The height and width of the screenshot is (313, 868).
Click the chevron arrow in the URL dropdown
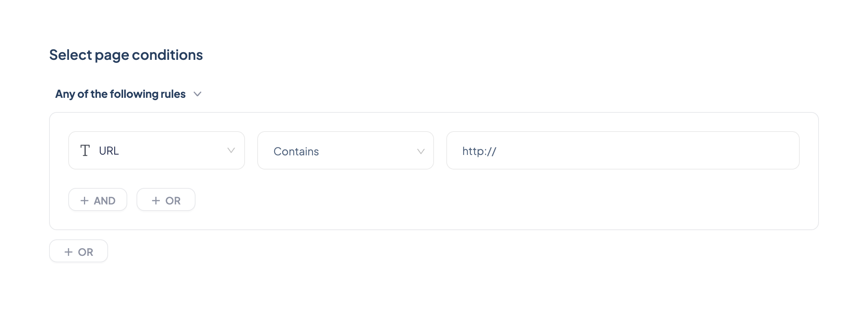pos(231,150)
